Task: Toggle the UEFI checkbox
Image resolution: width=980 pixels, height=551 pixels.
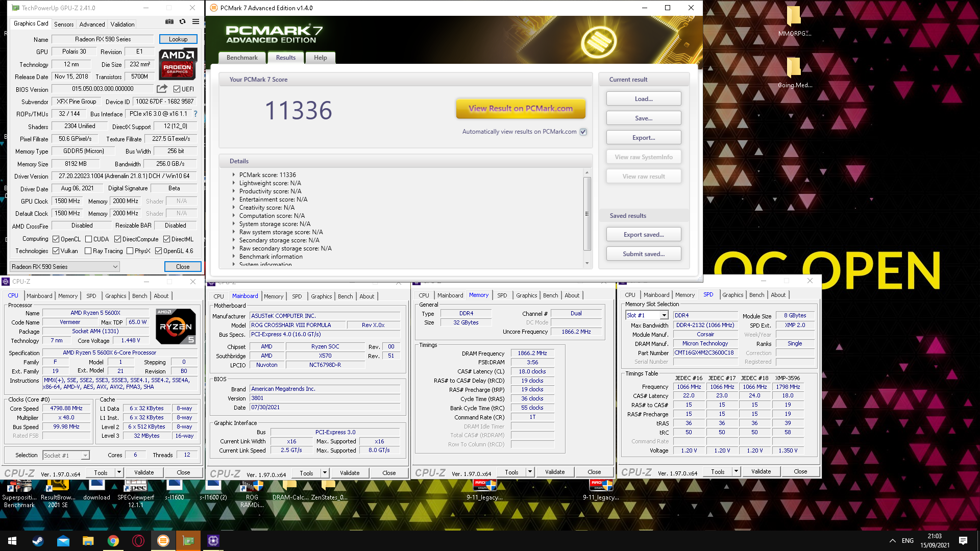Action: click(x=177, y=89)
